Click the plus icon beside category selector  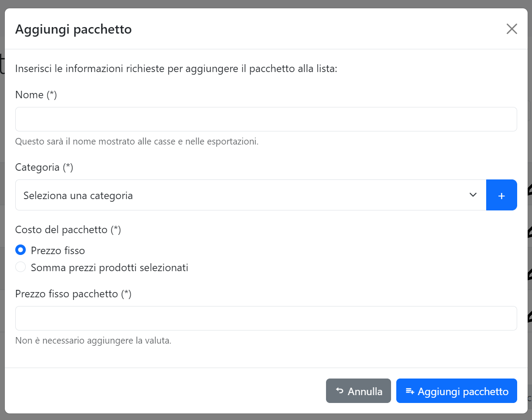501,195
